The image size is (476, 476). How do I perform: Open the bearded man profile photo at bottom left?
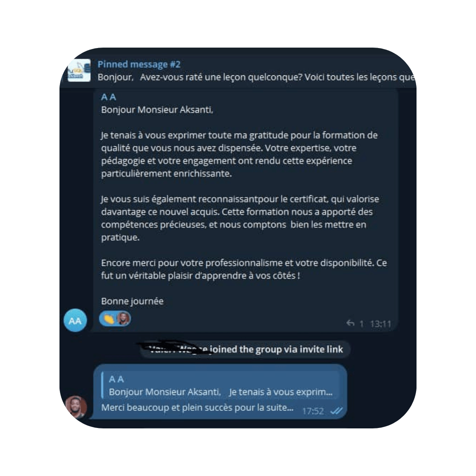[76, 407]
